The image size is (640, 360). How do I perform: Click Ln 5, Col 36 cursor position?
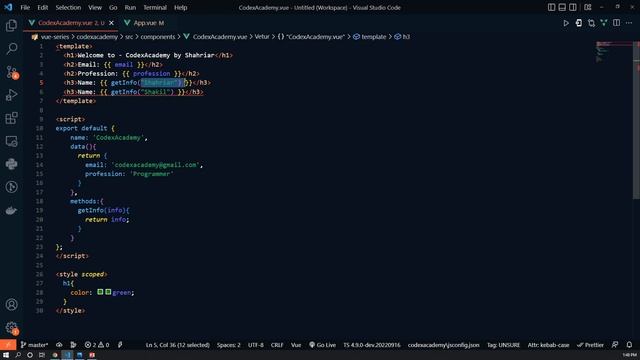pos(178,345)
